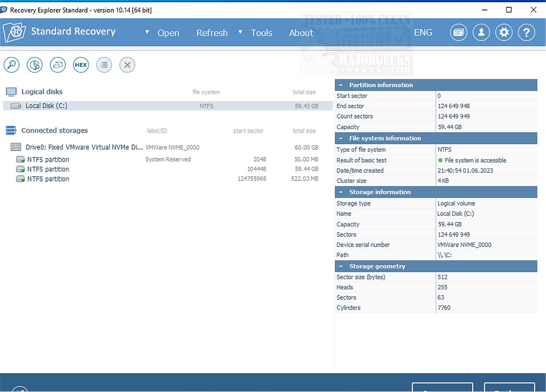The image size is (546, 392).
Task: Select the search/scan magnifier tool
Action: point(11,65)
